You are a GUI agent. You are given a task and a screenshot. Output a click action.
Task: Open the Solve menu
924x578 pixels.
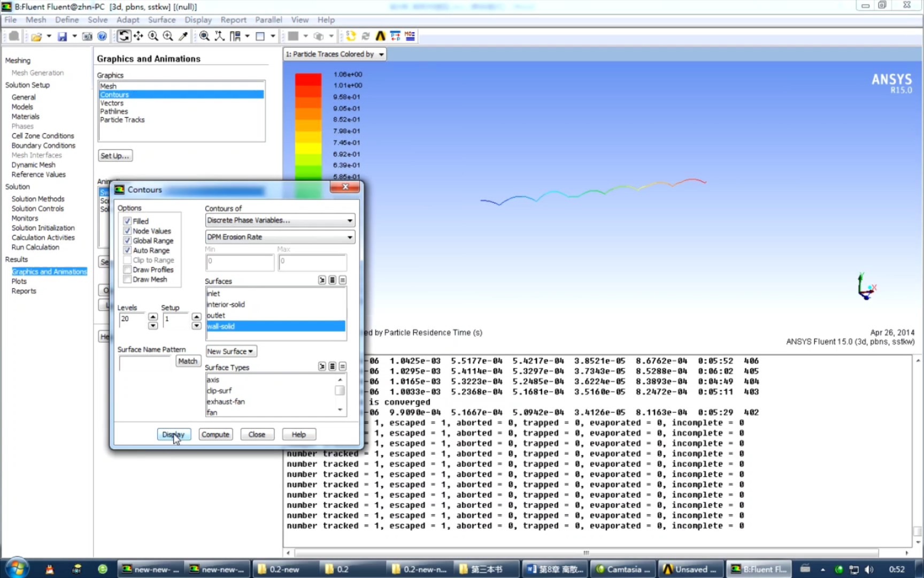coord(98,20)
